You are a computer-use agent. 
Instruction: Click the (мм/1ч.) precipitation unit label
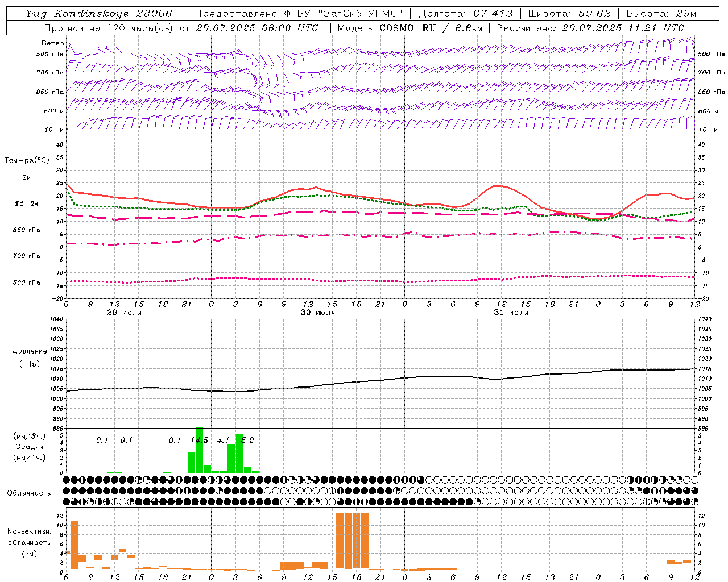30,458
